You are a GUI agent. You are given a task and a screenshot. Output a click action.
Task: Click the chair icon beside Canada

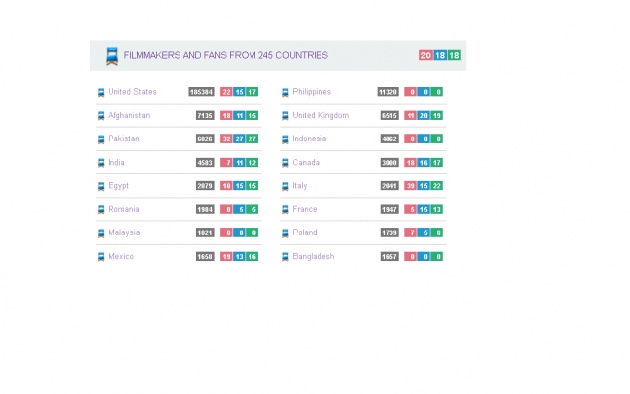click(x=285, y=163)
